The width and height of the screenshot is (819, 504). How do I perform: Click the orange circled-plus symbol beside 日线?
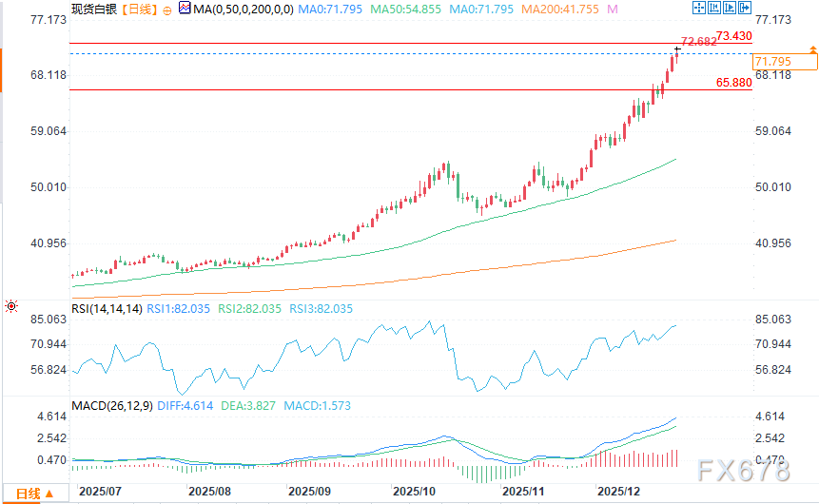pyautogui.click(x=167, y=10)
